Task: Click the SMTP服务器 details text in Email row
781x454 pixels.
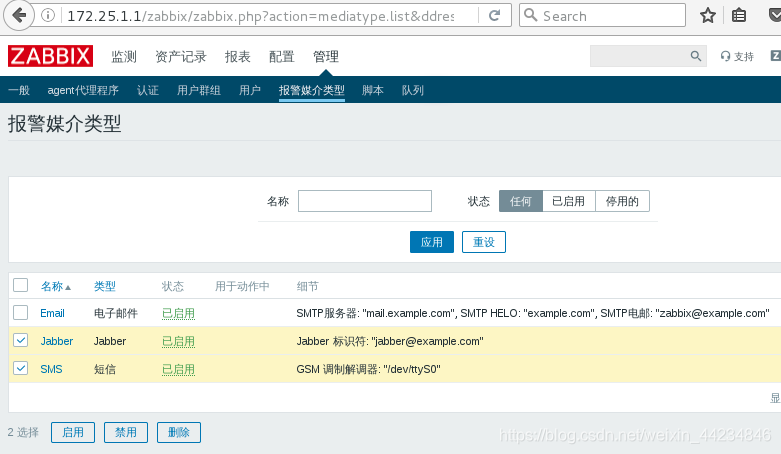Action: pos(533,313)
